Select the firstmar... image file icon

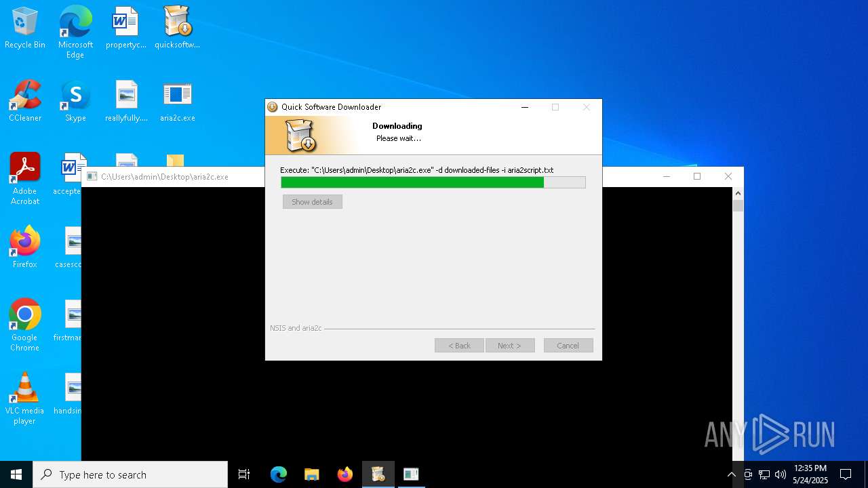tap(68, 321)
